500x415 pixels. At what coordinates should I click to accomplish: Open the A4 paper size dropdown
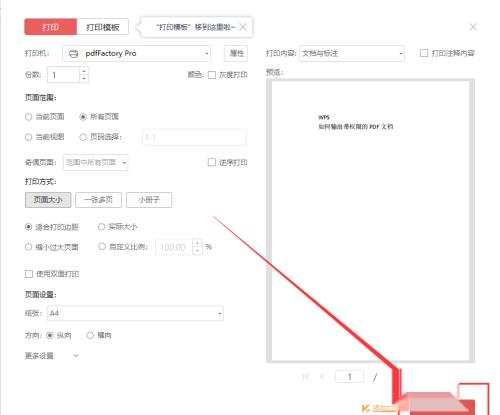tap(135, 313)
